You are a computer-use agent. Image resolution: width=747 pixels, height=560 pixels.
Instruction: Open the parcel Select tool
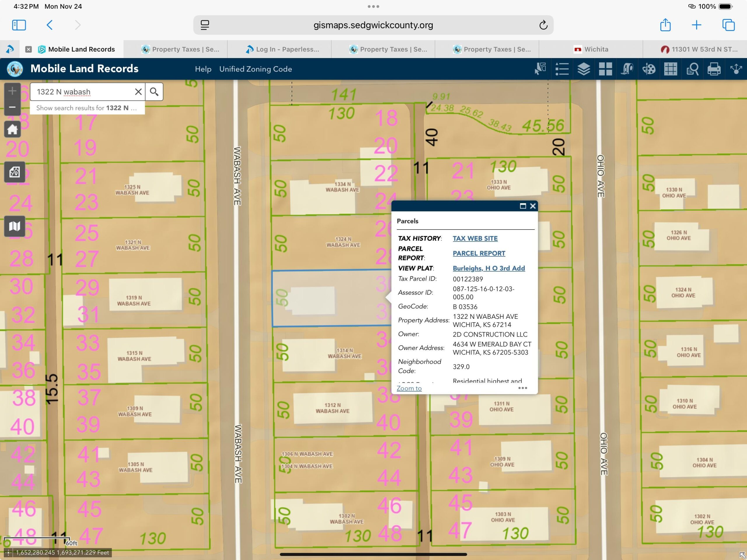point(540,69)
